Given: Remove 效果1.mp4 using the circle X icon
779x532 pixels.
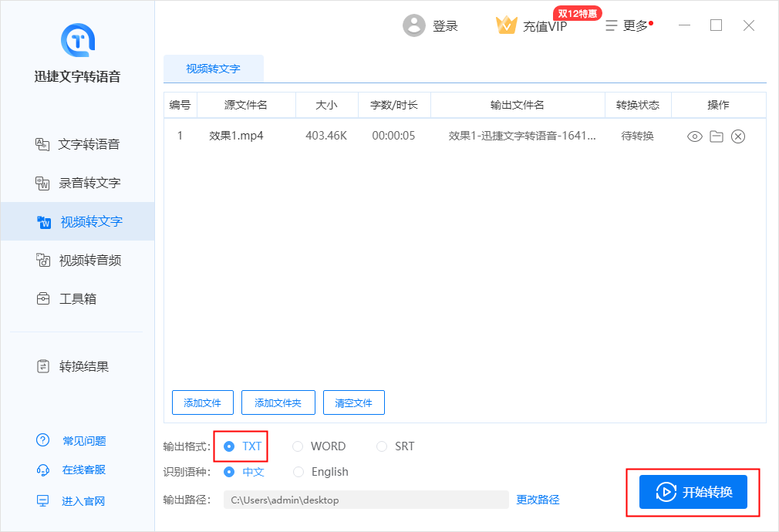Looking at the screenshot, I should pos(738,136).
